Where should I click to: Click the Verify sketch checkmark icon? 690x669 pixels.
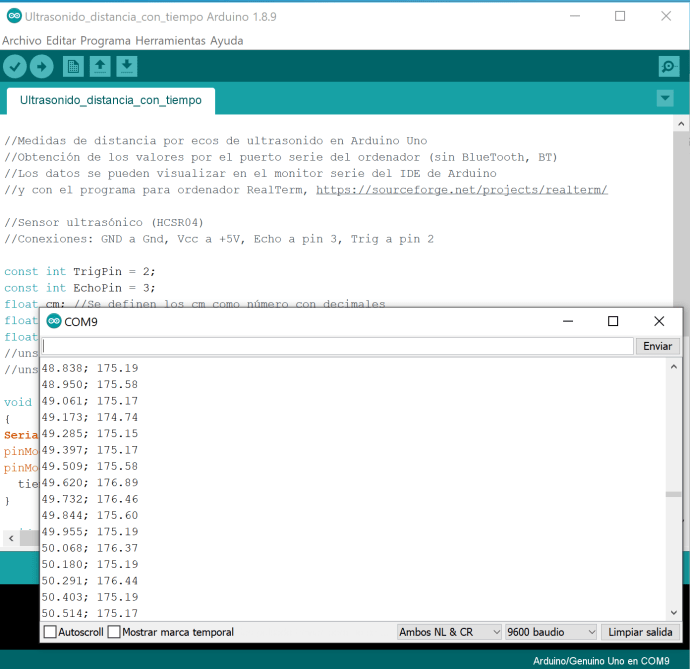pos(15,67)
